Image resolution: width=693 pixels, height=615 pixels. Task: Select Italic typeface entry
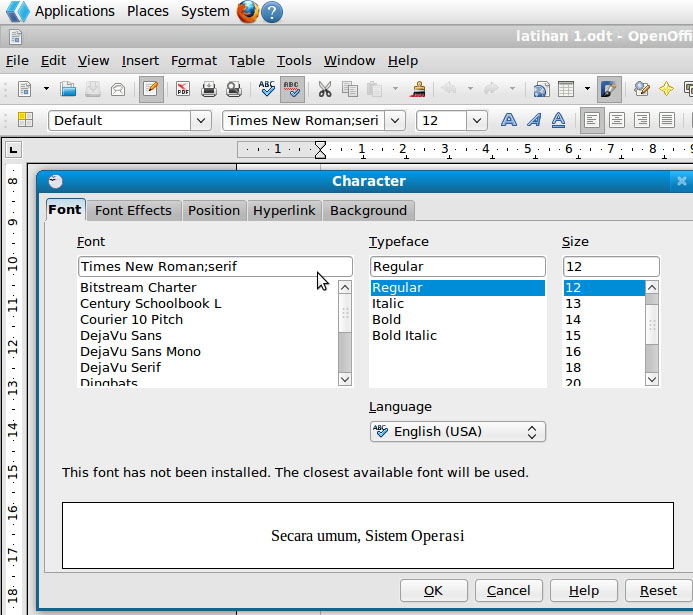(457, 304)
